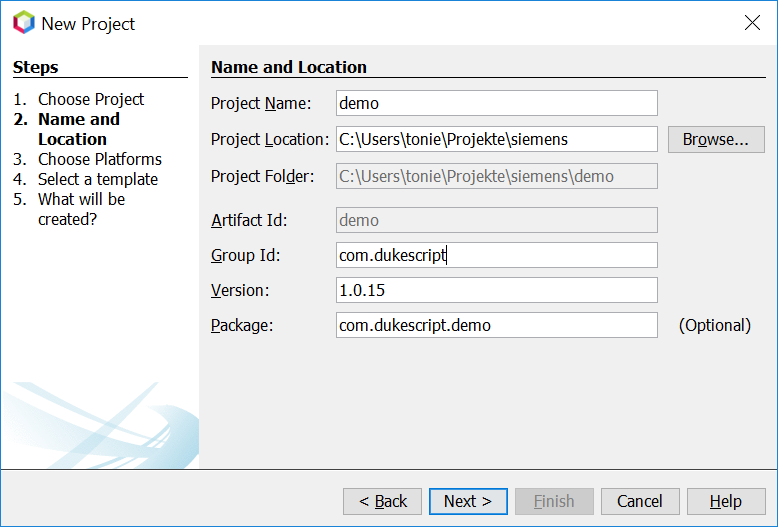
Task: Close the New Project dialog window
Action: coord(752,23)
